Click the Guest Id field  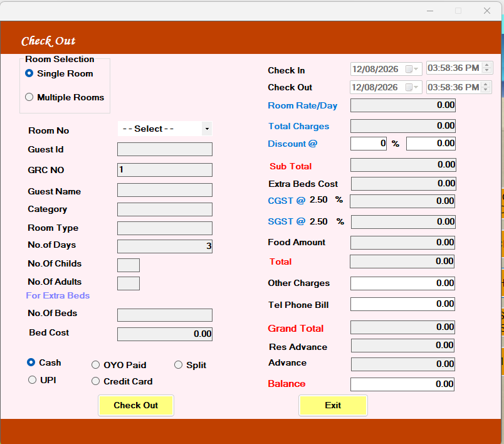(165, 149)
